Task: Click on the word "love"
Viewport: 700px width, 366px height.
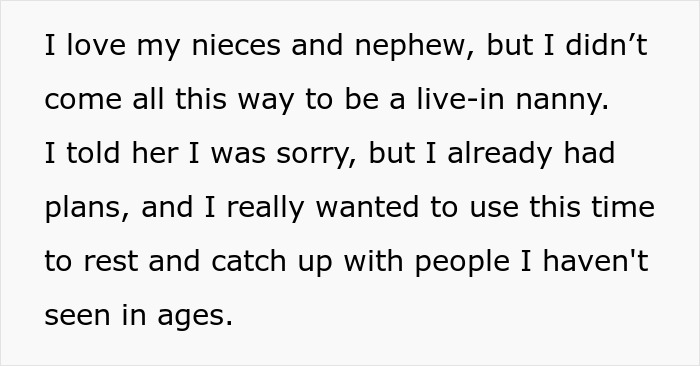Action: point(96,46)
